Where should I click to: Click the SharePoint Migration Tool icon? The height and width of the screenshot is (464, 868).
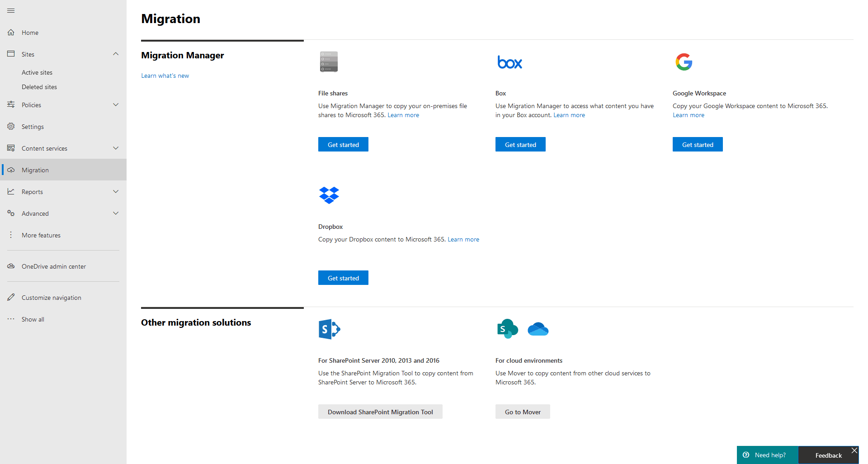pos(329,329)
